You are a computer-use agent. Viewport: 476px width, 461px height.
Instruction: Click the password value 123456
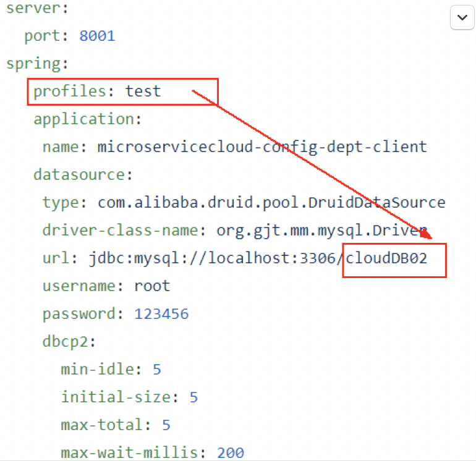pyautogui.click(x=161, y=314)
